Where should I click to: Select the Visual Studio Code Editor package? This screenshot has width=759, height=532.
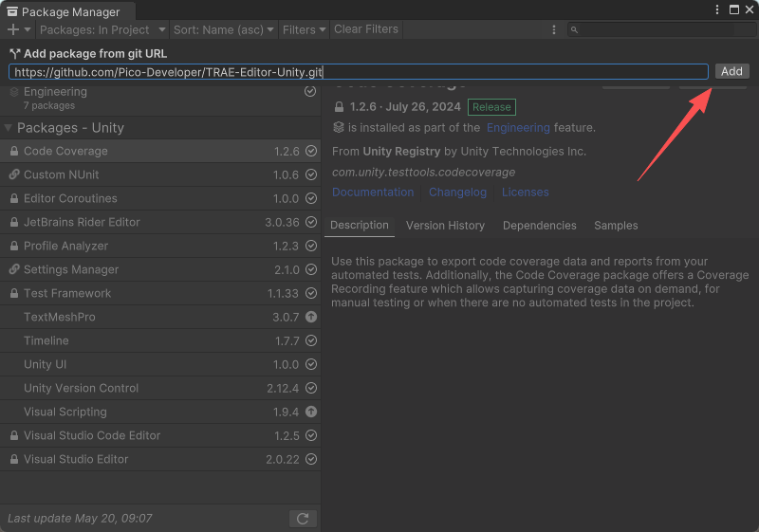[160, 435]
